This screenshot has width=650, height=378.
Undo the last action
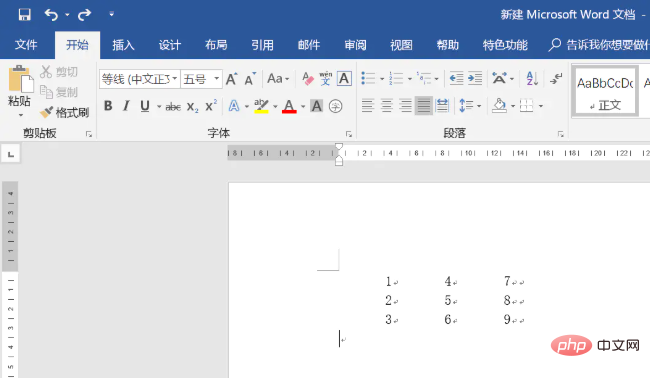point(51,15)
